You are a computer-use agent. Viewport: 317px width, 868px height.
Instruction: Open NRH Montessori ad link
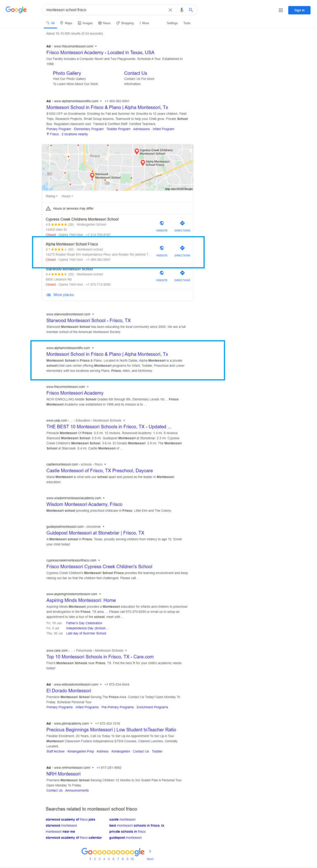pyautogui.click(x=63, y=774)
